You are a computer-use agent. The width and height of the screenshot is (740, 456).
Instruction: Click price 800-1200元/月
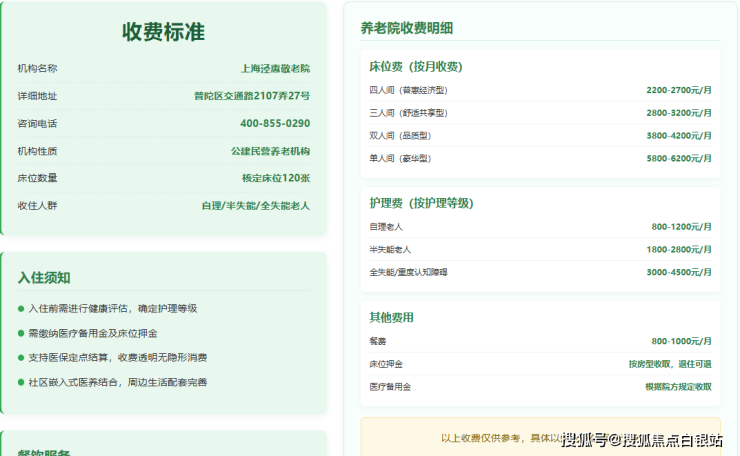681,227
